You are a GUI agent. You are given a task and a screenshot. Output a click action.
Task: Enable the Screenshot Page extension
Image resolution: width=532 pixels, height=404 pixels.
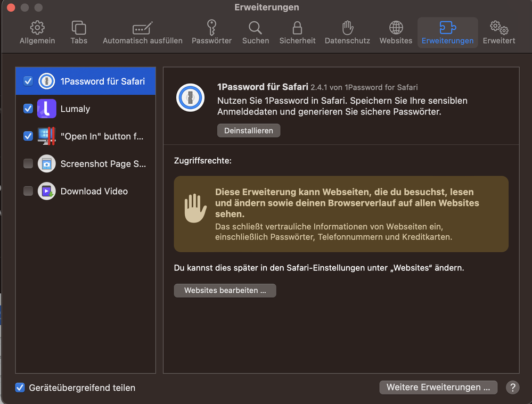click(28, 164)
